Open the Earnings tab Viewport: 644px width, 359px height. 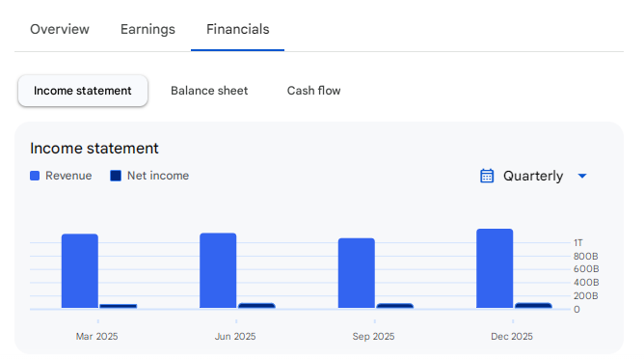[x=148, y=29]
